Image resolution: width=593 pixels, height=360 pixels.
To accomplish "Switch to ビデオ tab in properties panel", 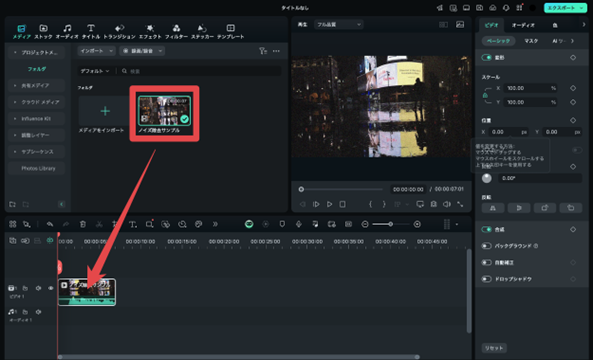I will [491, 25].
